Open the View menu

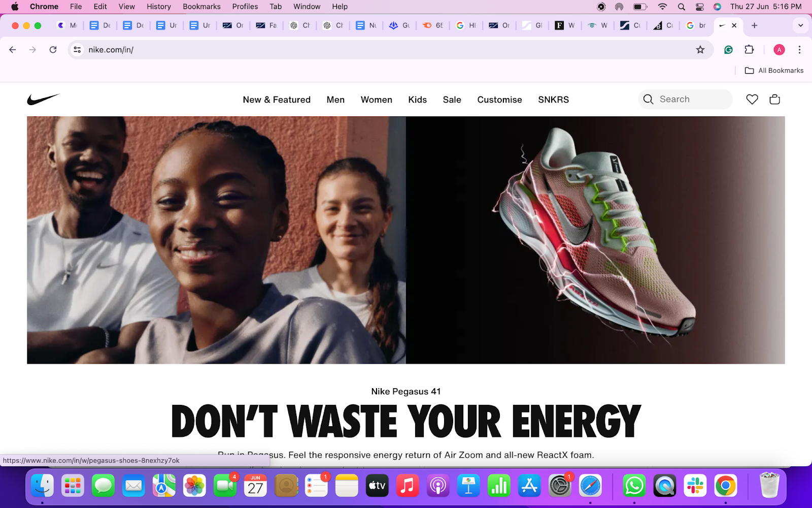tap(127, 7)
